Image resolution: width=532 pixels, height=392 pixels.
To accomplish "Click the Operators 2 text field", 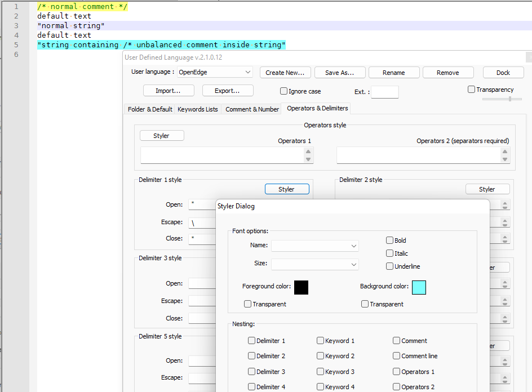I will coord(419,155).
